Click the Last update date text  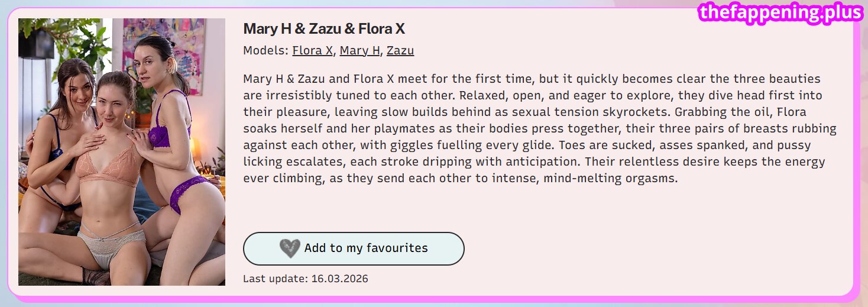point(305,279)
